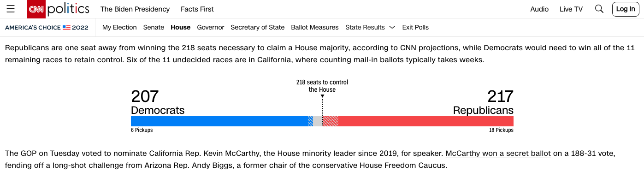Screen dimensions: 644x178
Task: Open the Secretary of State tab
Action: (x=258, y=27)
